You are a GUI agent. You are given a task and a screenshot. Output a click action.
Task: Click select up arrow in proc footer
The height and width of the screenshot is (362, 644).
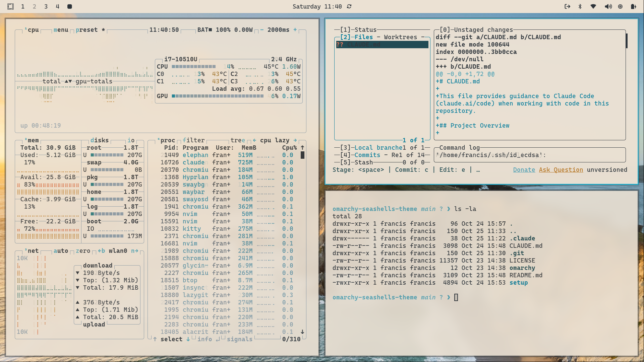click(x=155, y=339)
